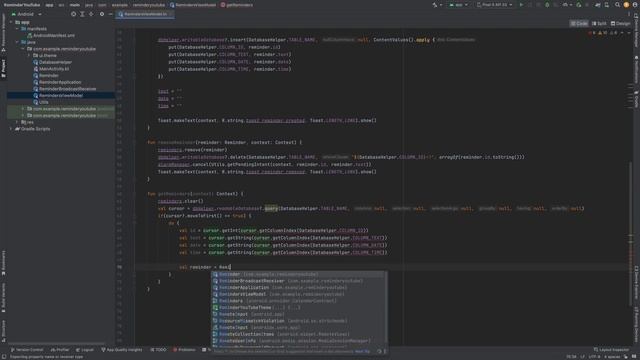Click the build hammer icon
This screenshot has width=640, height=360.
coord(435,5)
